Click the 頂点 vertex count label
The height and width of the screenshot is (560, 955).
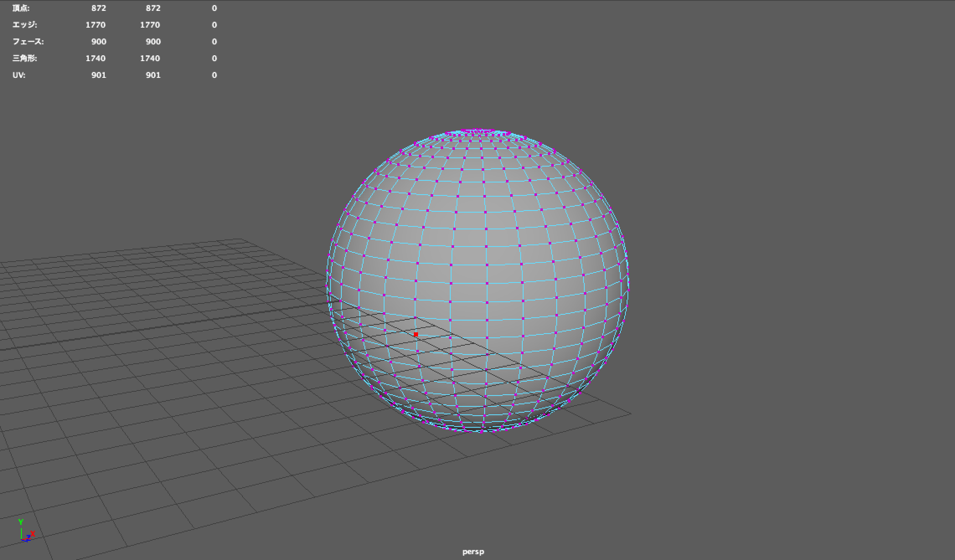pos(21,8)
